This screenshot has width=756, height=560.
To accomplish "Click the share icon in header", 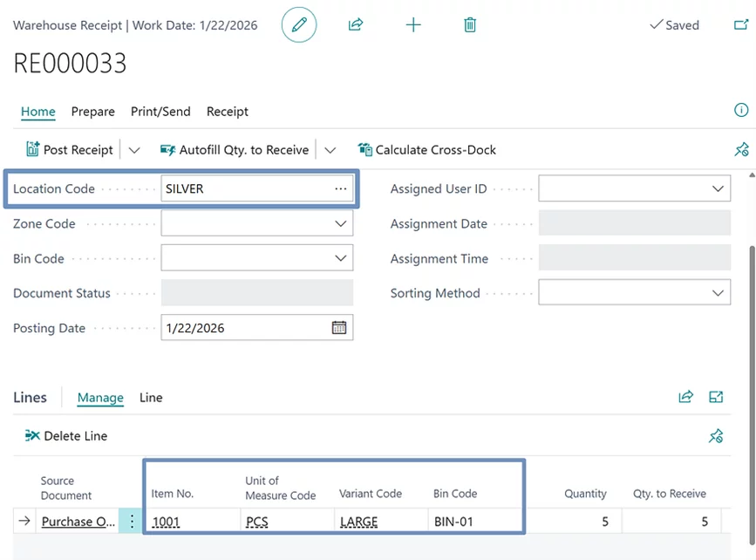I will pyautogui.click(x=356, y=25).
